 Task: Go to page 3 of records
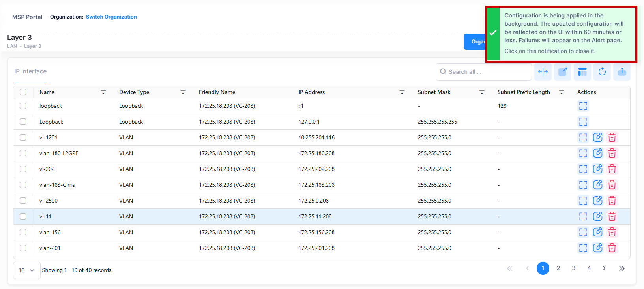pyautogui.click(x=573, y=268)
